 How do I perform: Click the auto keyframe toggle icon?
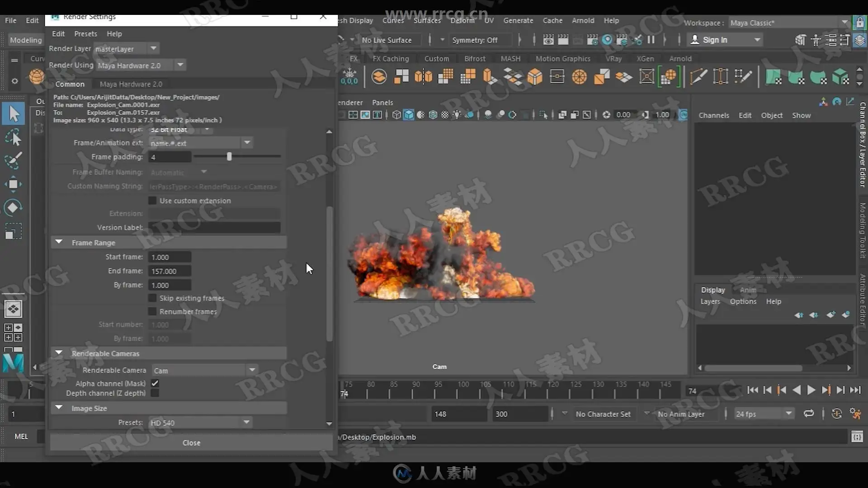(x=837, y=414)
